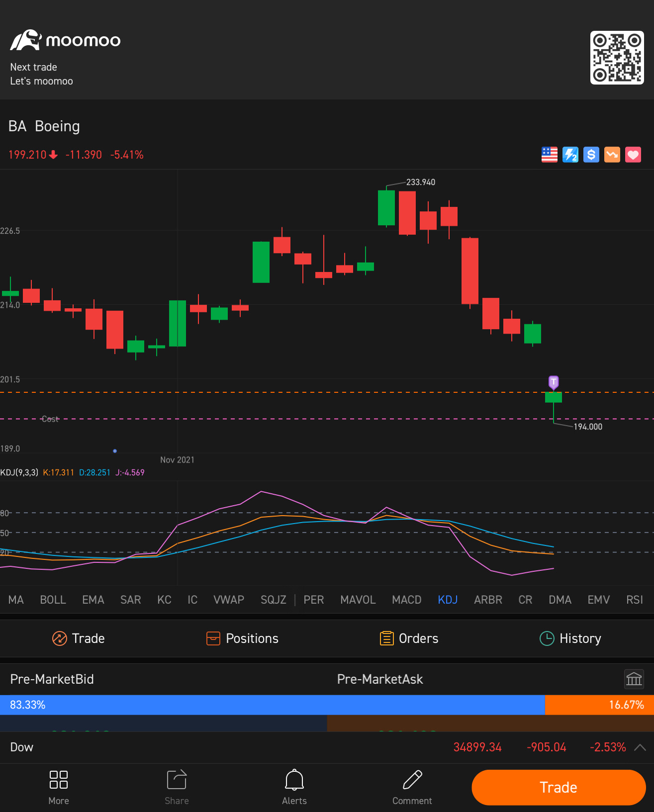Open Positions

242,638
